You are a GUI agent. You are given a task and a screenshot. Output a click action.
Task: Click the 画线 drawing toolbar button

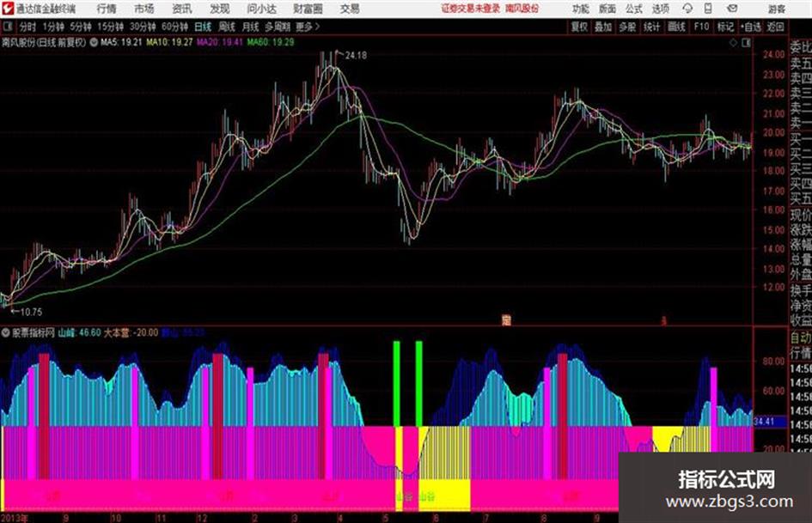click(676, 27)
